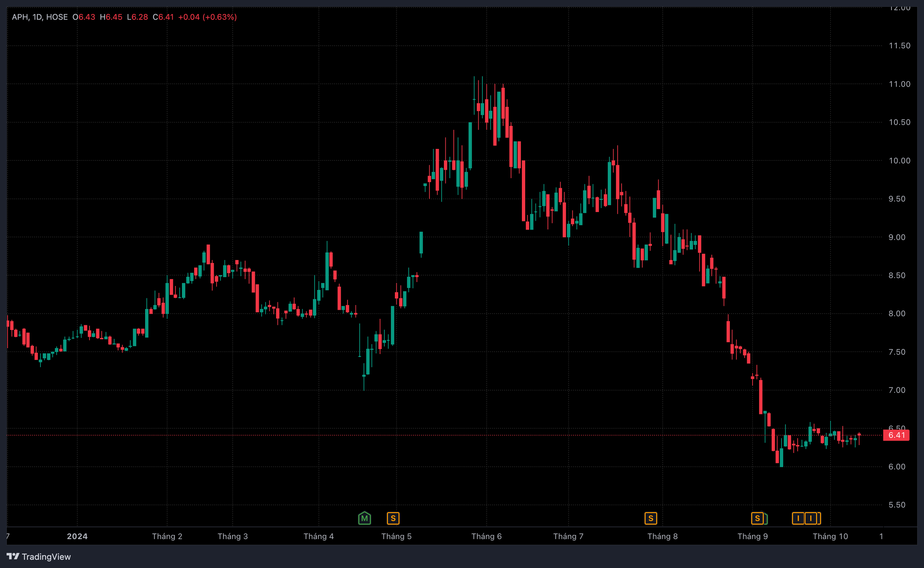924x568 pixels.
Task: Click the 8.50 price scale label
Action: coord(897,276)
